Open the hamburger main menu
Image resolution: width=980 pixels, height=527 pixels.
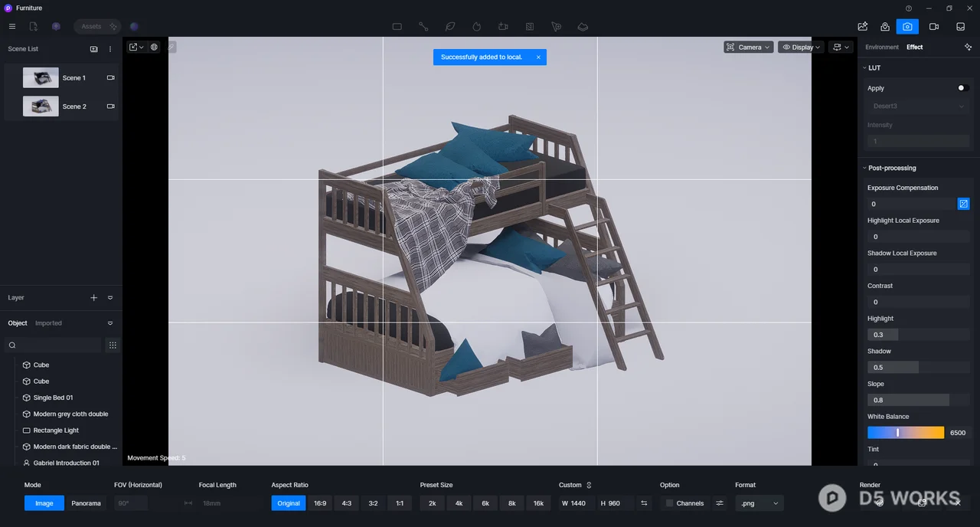click(x=11, y=26)
